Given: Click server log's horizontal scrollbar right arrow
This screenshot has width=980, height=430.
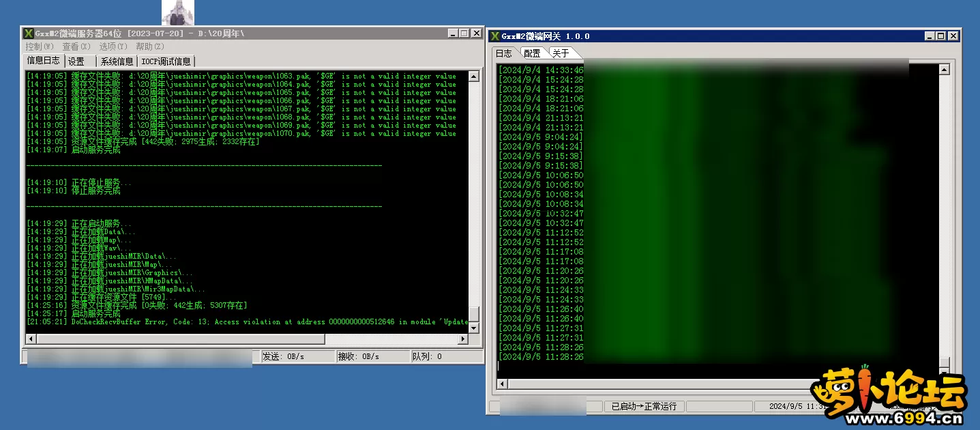Looking at the screenshot, I should (x=463, y=339).
